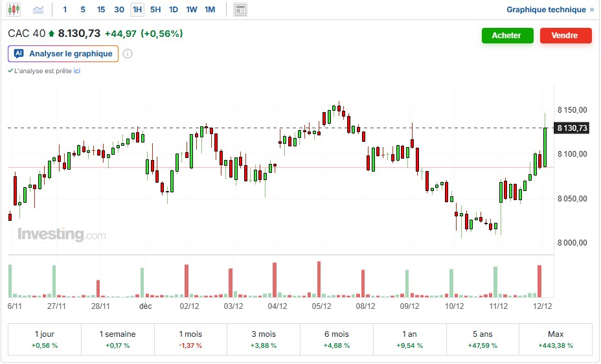Viewport: 601px width, 364px height.
Task: Open the "ici" analysis link
Action: click(76, 71)
